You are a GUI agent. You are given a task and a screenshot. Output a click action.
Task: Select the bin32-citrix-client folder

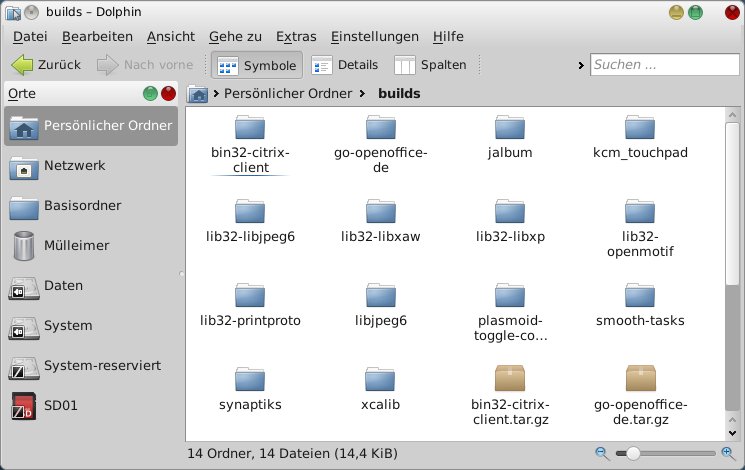click(250, 144)
